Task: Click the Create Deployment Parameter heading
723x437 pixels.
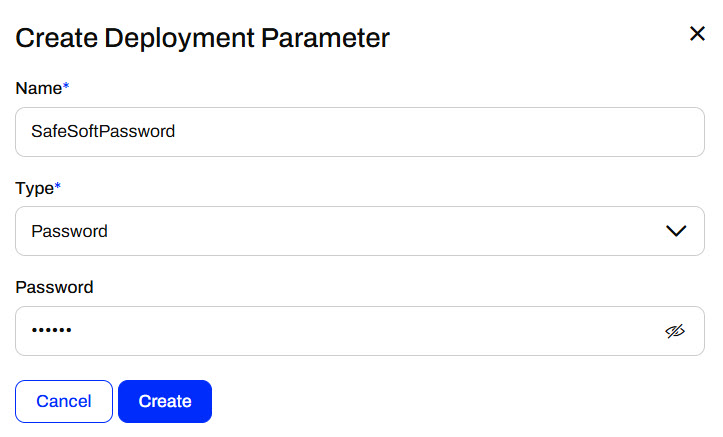Action: [202, 38]
